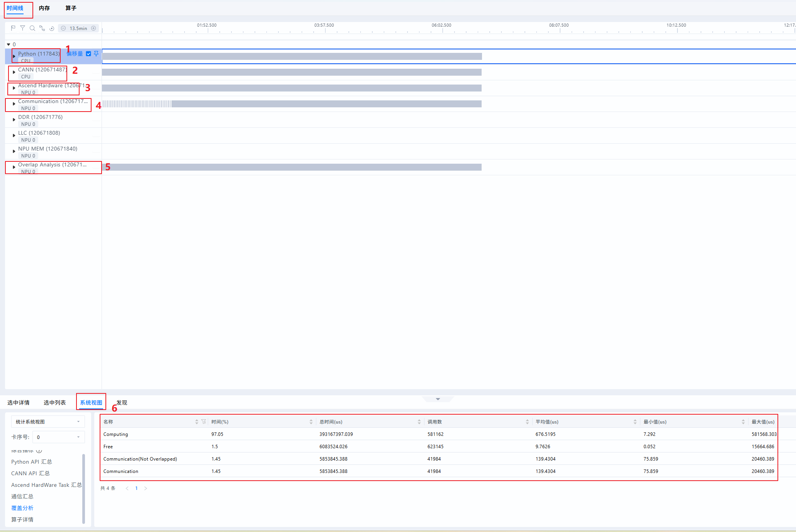Screen dimensions: 796x532
Task: Pin the Python lane with the pin icon
Action: tap(96, 54)
